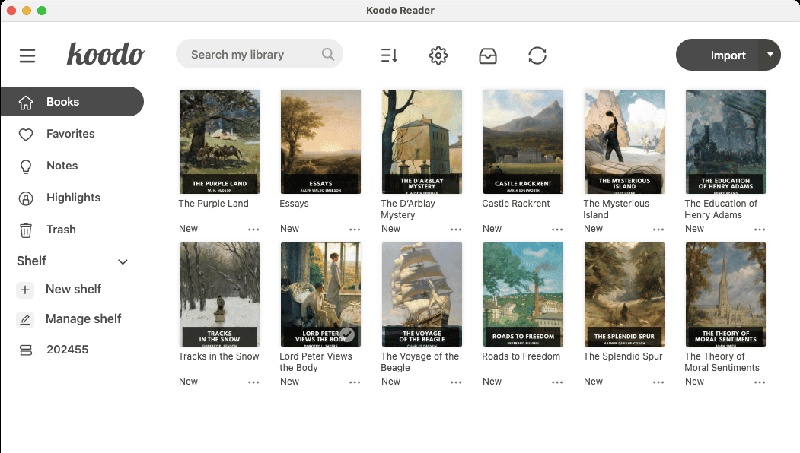Viewport: 800px width, 453px height.
Task: Collapse the Shelf section chevron
Action: pos(122,262)
